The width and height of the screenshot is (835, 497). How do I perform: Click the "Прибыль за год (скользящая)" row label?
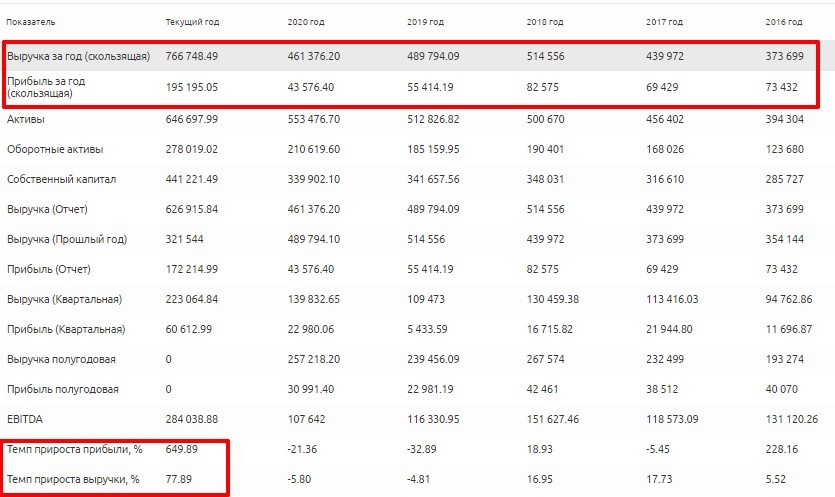pyautogui.click(x=54, y=88)
